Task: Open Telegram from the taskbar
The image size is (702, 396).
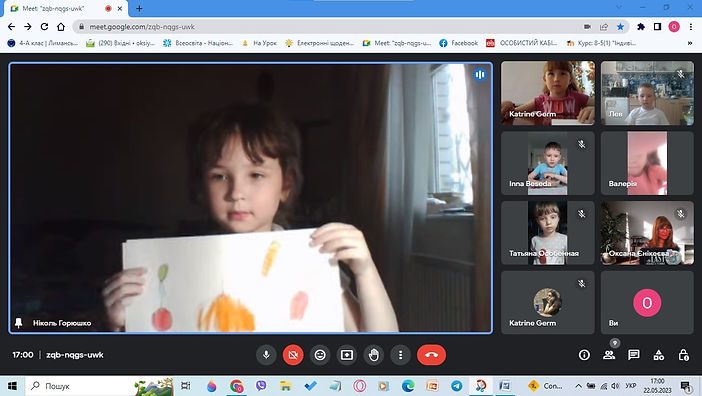Action: 457,385
